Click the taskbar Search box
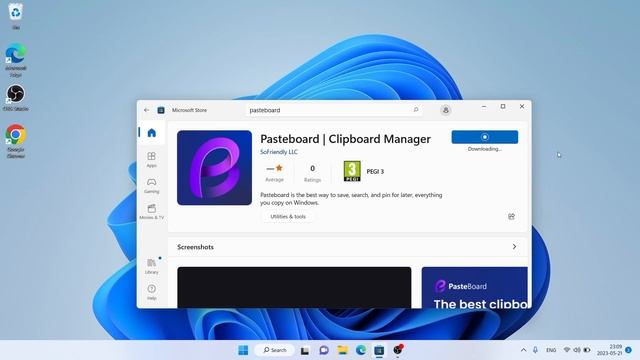The height and width of the screenshot is (360, 640). click(x=274, y=350)
